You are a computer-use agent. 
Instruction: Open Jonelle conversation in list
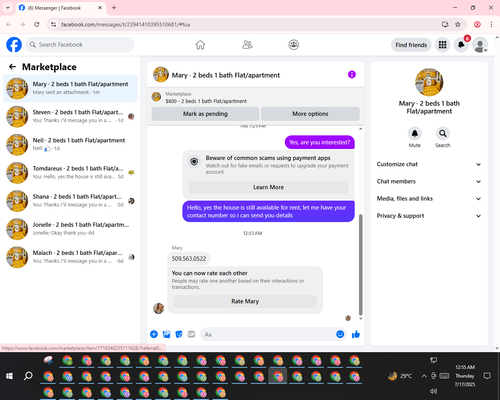(70, 229)
